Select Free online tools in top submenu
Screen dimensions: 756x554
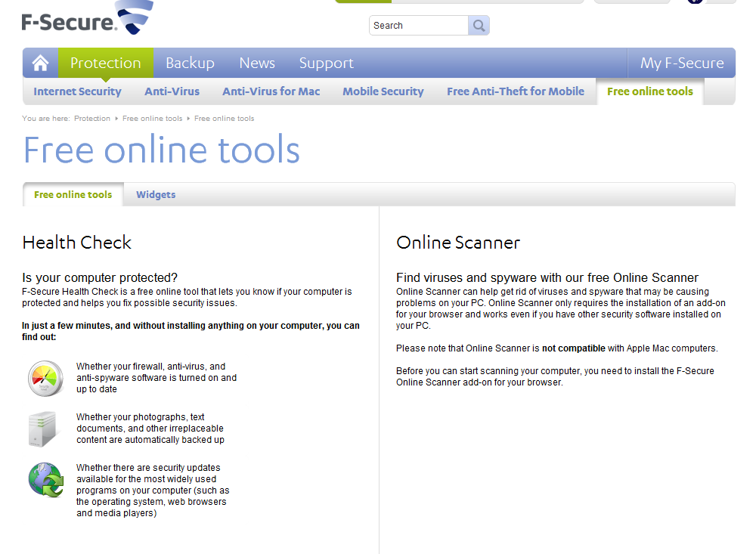tap(650, 91)
